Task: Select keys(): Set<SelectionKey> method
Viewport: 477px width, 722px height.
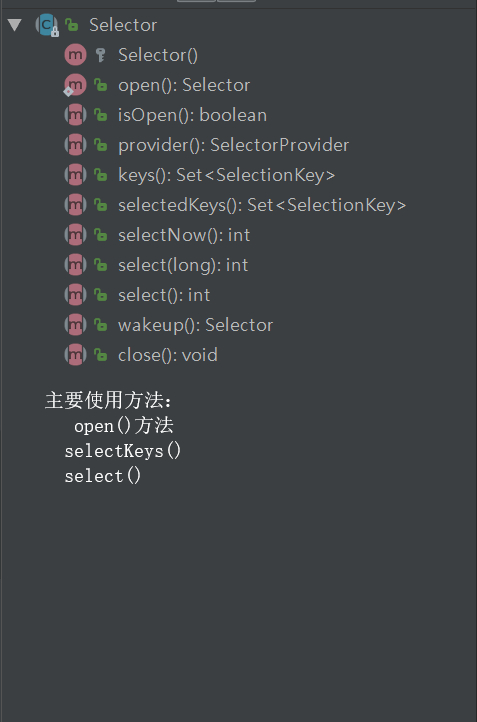Action: click(227, 175)
